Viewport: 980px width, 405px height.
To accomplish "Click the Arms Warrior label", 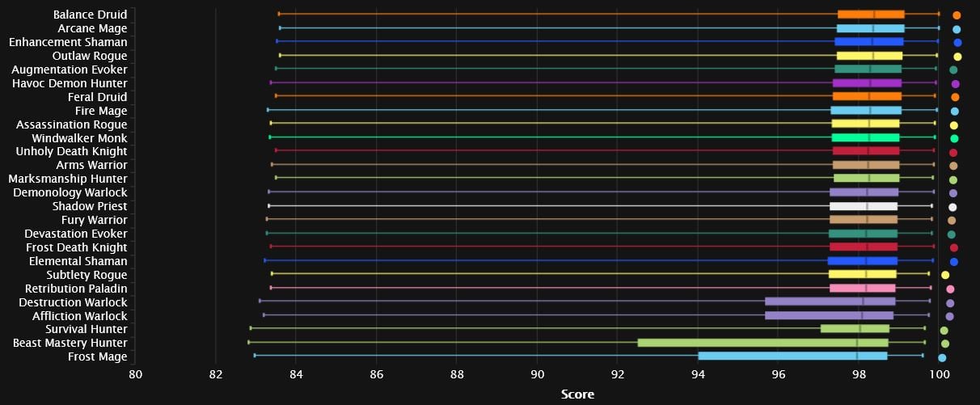I will point(91,165).
